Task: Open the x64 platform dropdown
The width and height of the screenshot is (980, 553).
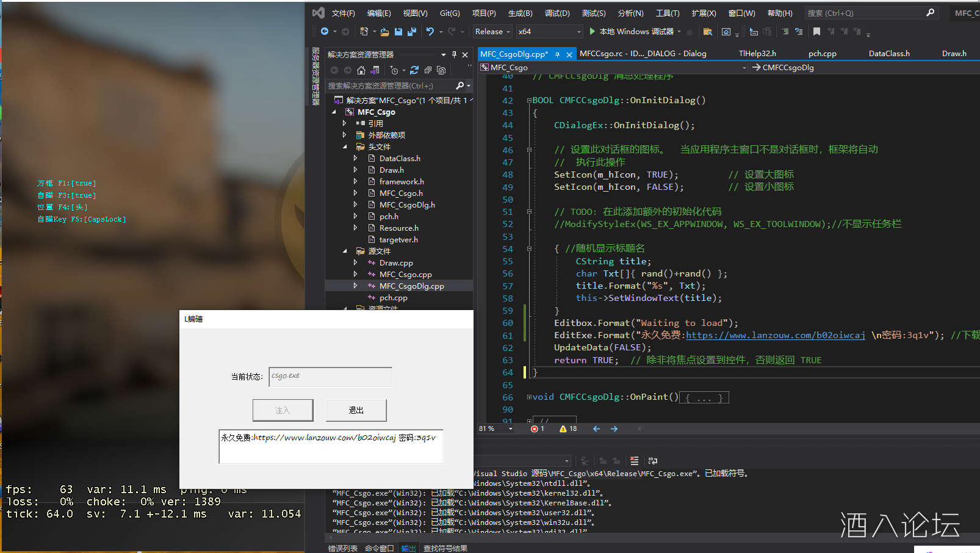Action: (550, 32)
